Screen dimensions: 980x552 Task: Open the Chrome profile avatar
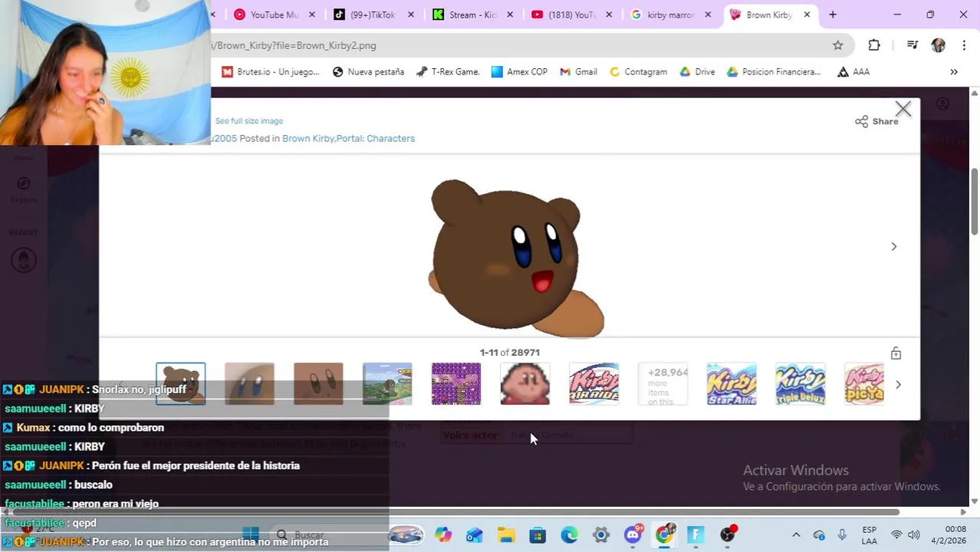939,45
